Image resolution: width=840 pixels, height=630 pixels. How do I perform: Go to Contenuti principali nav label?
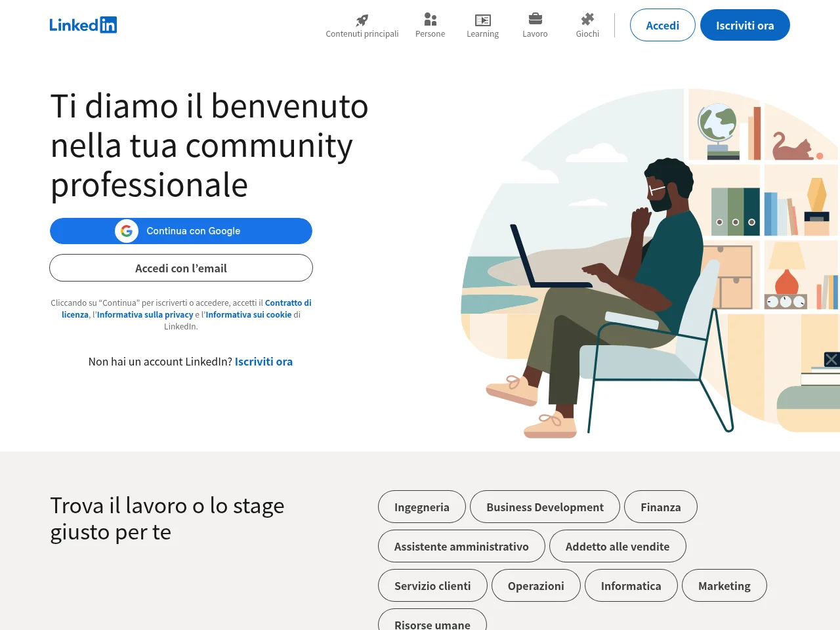coord(362,34)
